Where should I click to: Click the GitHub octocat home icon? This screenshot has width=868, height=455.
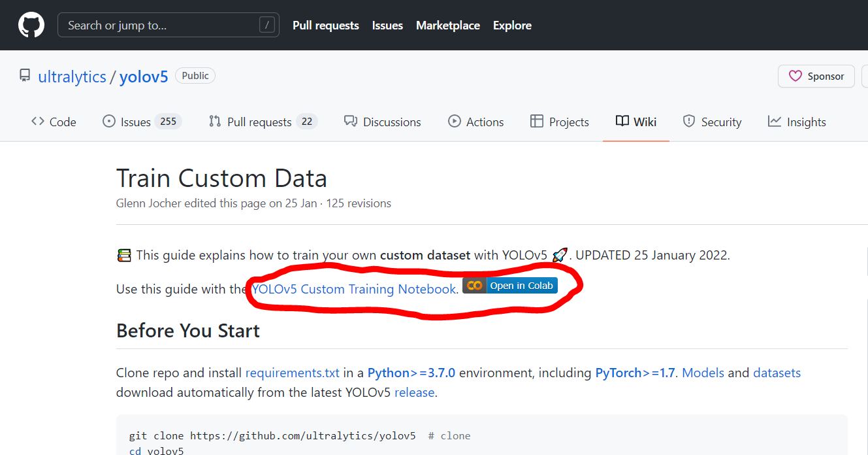(x=31, y=25)
